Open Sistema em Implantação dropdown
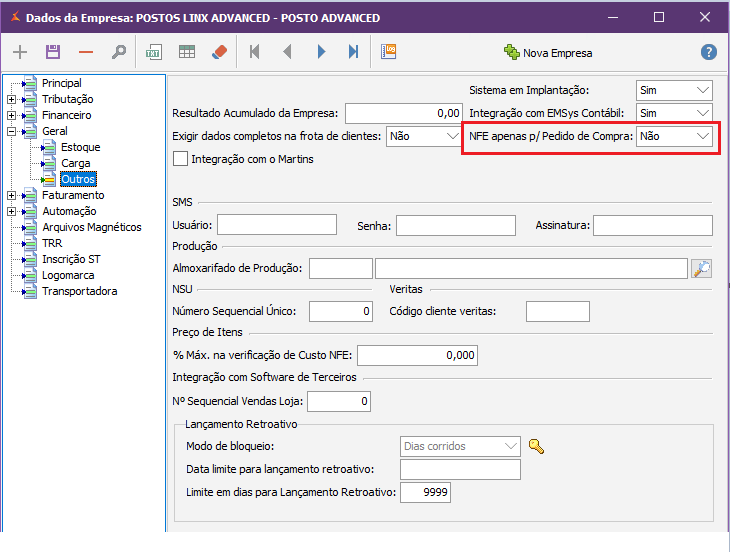Image resolution: width=730 pixels, height=552 pixels. click(674, 90)
